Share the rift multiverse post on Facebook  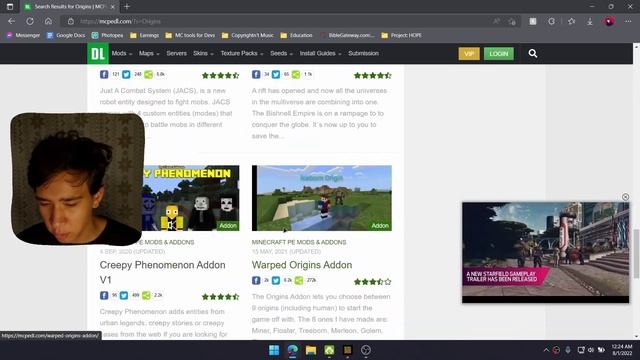(x=256, y=74)
